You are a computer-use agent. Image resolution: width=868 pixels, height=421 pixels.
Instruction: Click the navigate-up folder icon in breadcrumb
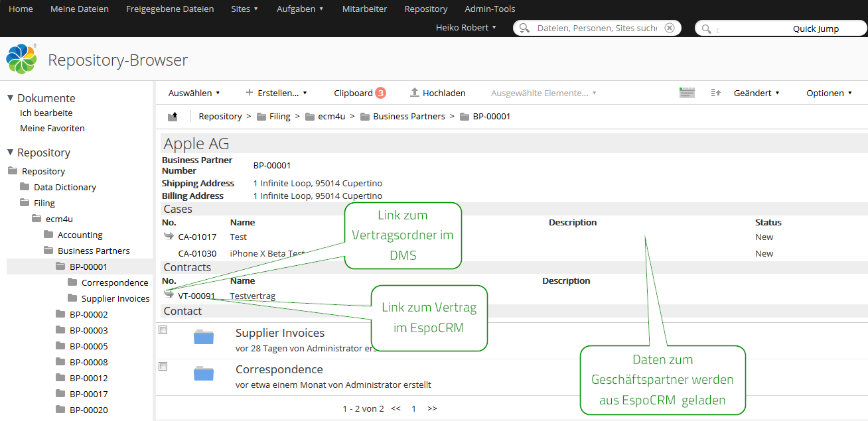(x=173, y=117)
